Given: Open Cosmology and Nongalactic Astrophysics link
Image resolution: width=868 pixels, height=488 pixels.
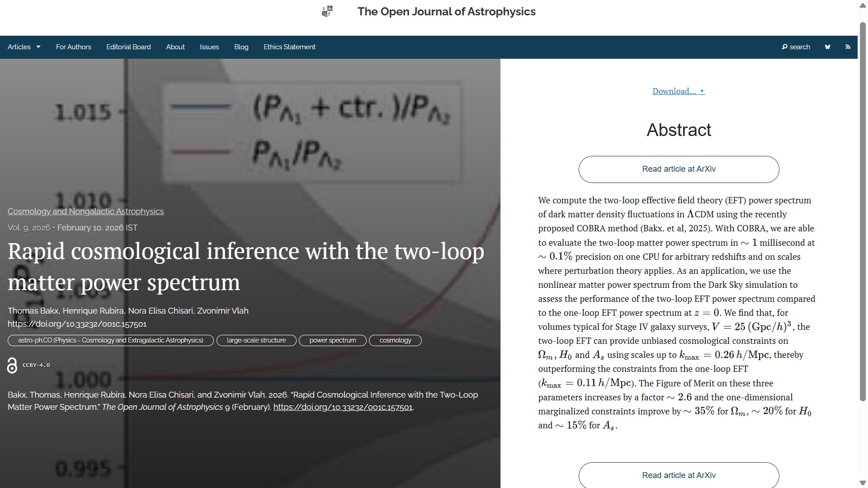Looking at the screenshot, I should tap(85, 211).
